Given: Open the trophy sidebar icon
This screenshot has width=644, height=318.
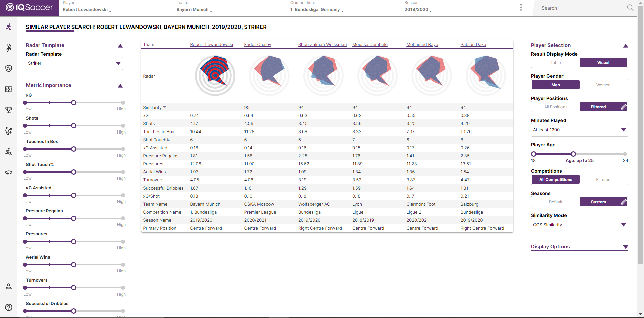Looking at the screenshot, I should 9,110.
